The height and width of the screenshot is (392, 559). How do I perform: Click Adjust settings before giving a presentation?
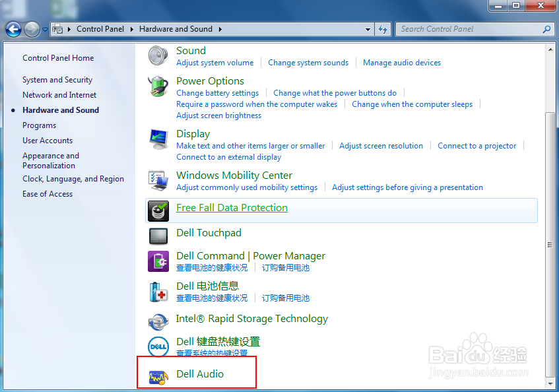(407, 187)
